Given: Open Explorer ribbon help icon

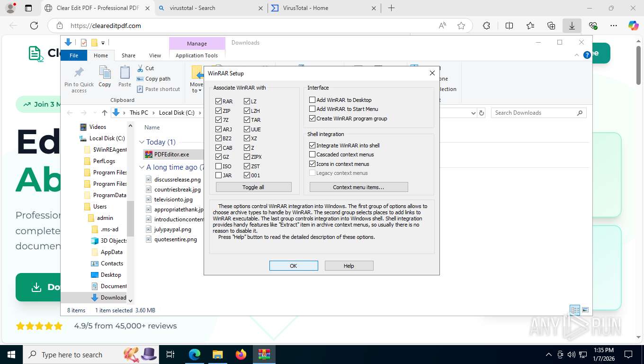Looking at the screenshot, I should (x=587, y=55).
